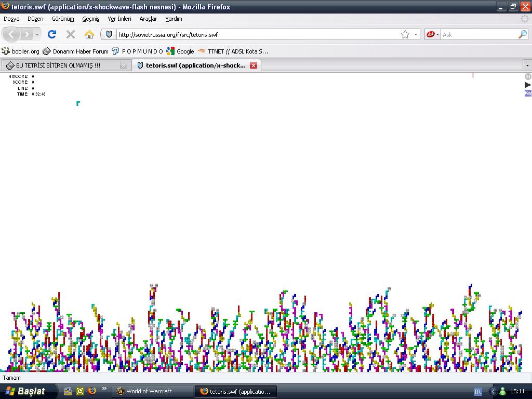Screen dimensions: 532x399
Task: Launch Firefox from quick launch bar
Action: (91, 391)
